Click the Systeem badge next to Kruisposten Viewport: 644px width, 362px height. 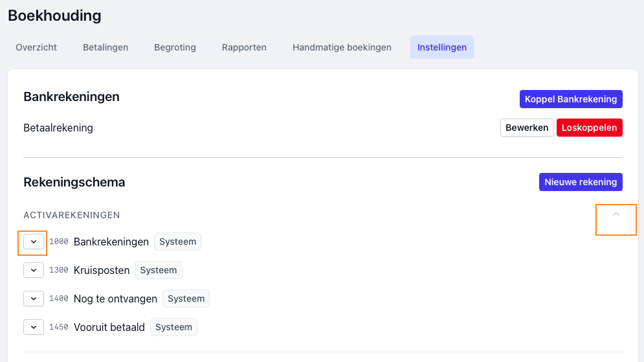(159, 270)
